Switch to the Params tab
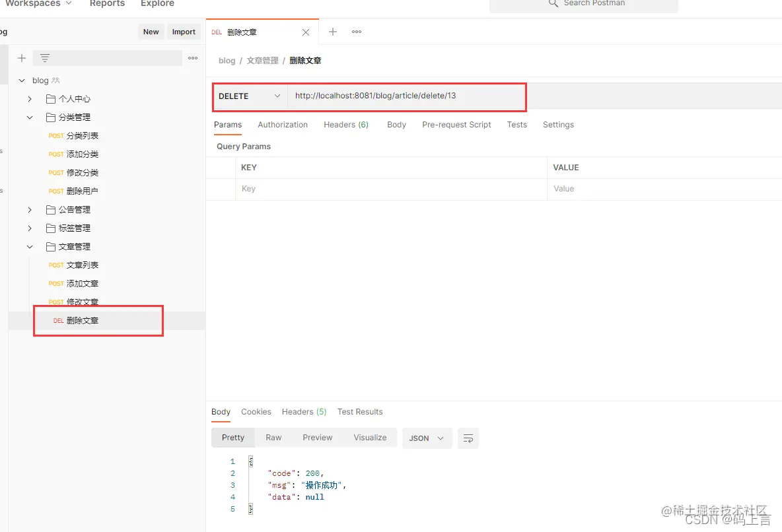 click(228, 125)
